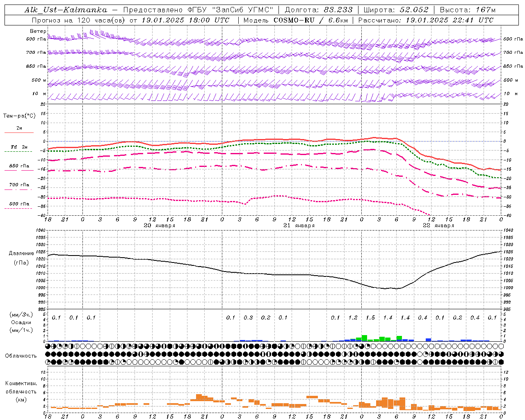Viewport: 525px width, 420px height.
Task: Click the station name Alk_Ust-Kalmanka
Action: 66,10
